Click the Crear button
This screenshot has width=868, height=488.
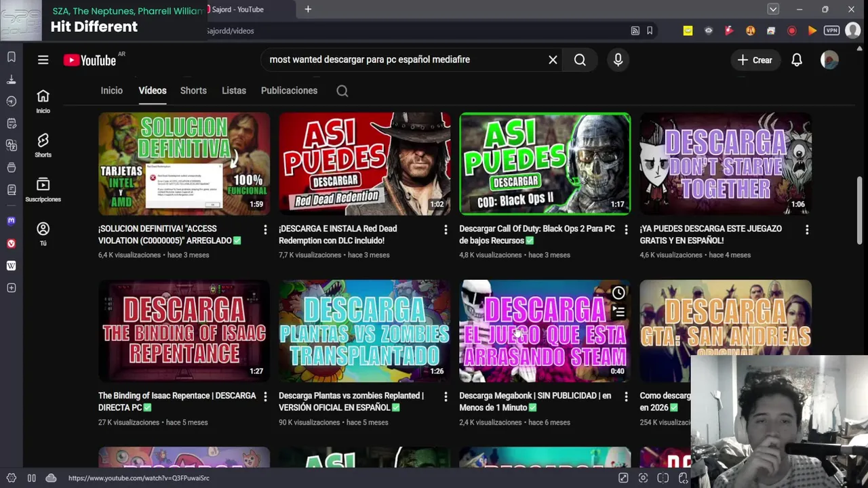point(755,60)
